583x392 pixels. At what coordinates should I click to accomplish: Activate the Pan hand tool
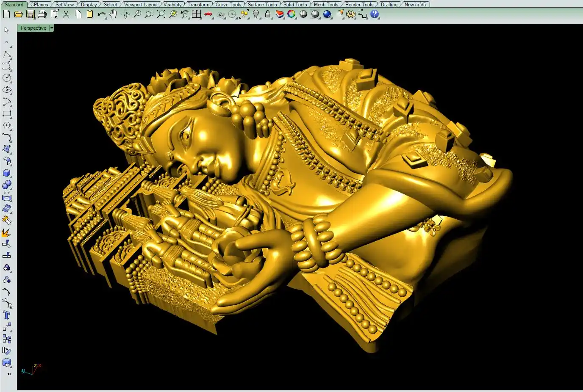point(113,14)
